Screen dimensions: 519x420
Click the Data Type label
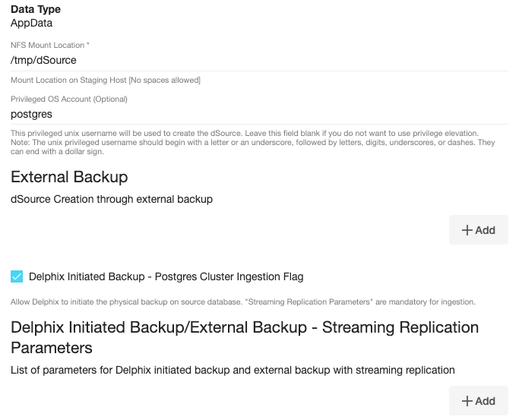(36, 9)
